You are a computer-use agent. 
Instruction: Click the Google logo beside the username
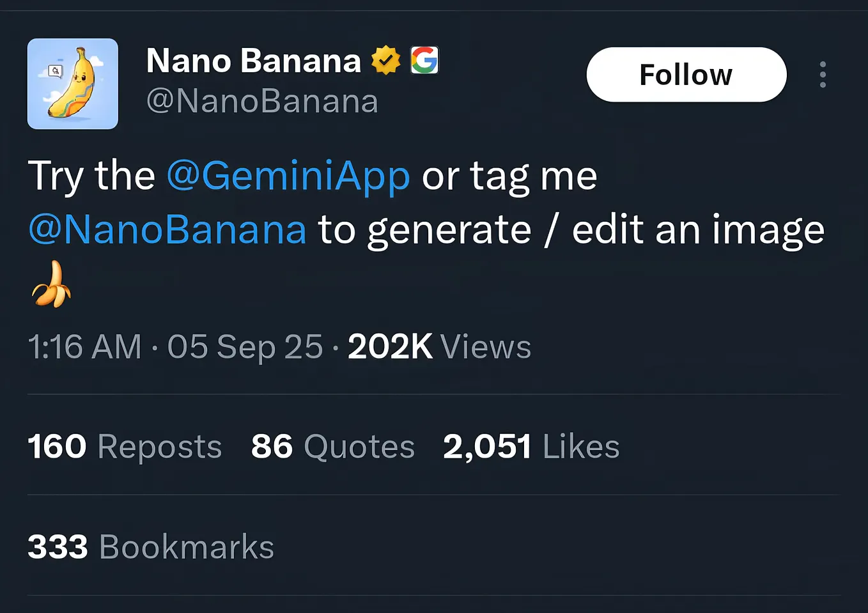pyautogui.click(x=424, y=59)
